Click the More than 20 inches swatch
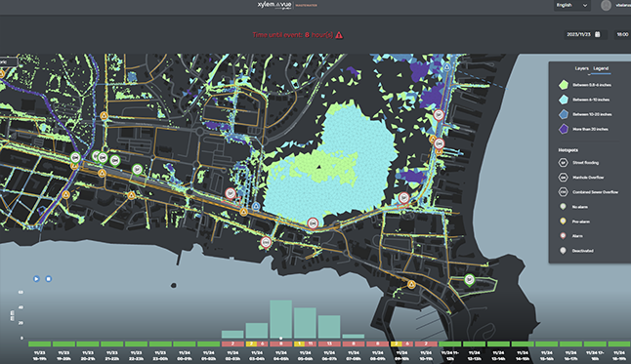This screenshot has width=631, height=364. click(564, 129)
